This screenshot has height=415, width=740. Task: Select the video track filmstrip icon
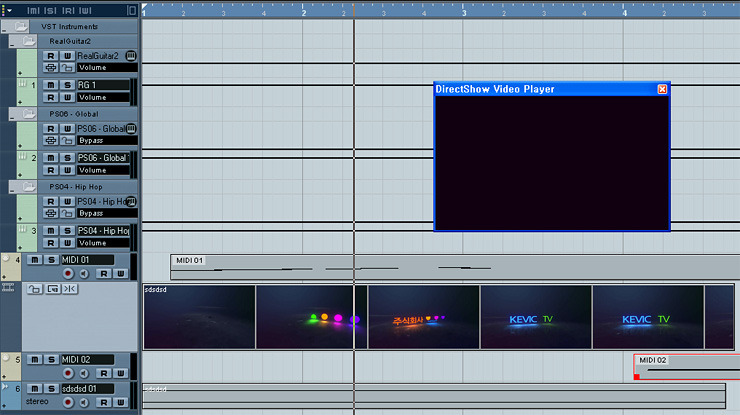(x=8, y=288)
